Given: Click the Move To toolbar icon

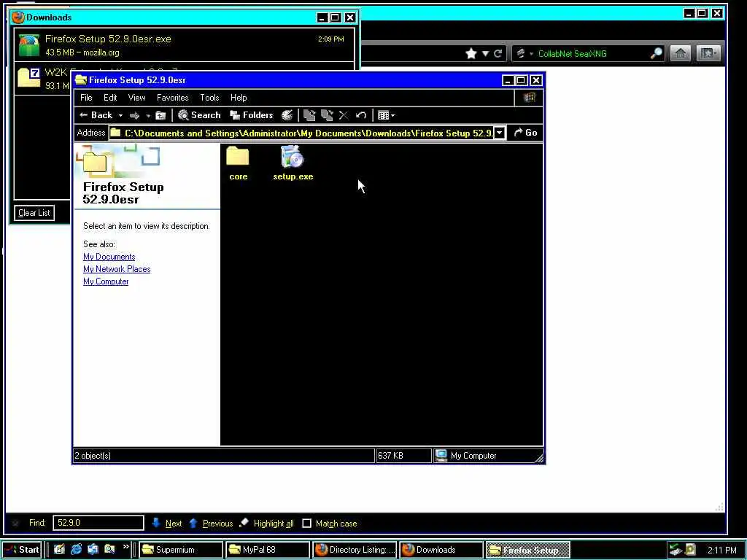Looking at the screenshot, I should click(x=309, y=115).
